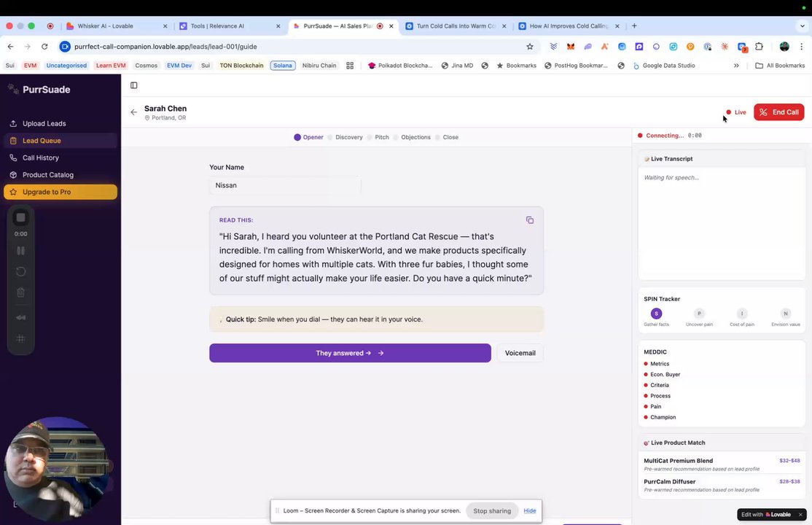The width and height of the screenshot is (812, 525).
Task: Select SPIN P Uncover pain circle
Action: pos(699,314)
